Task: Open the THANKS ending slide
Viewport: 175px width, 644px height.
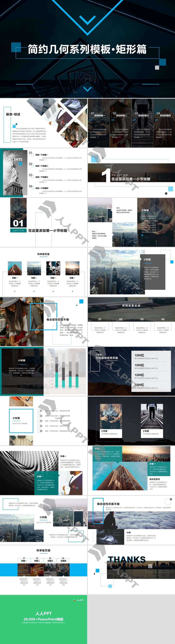Action: click(131, 570)
